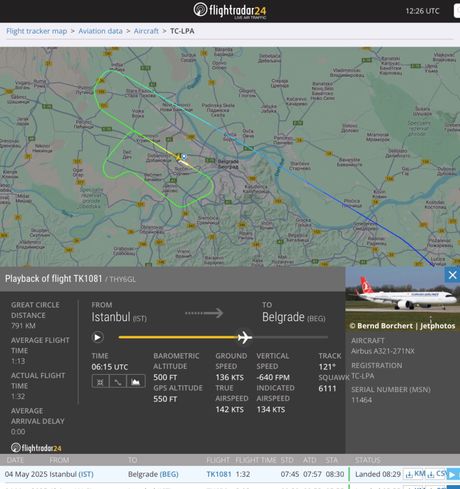
Task: Close the flight playback panel
Action: (452, 275)
